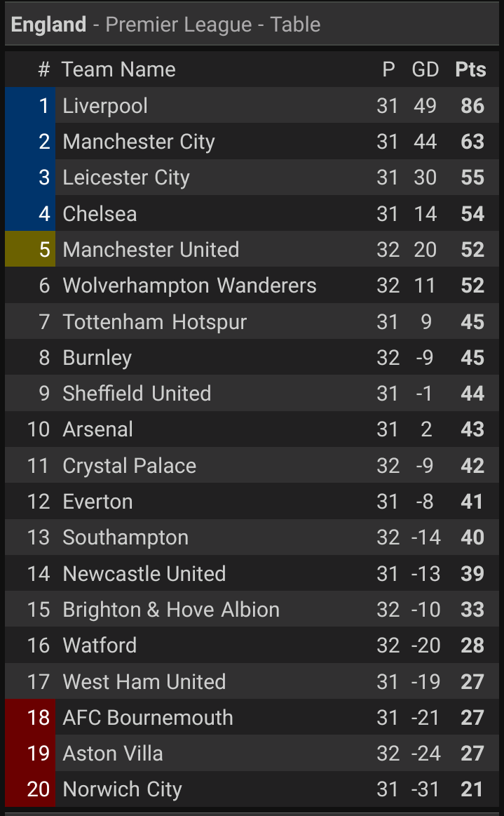The height and width of the screenshot is (816, 504).
Task: Sort by the GD column header
Action: [x=425, y=69]
